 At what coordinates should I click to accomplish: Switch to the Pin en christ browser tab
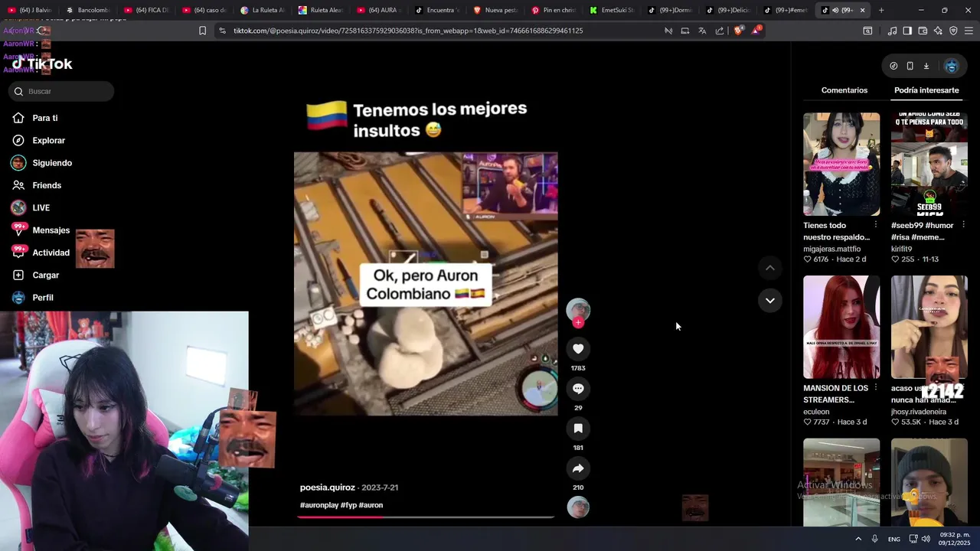pos(553,10)
